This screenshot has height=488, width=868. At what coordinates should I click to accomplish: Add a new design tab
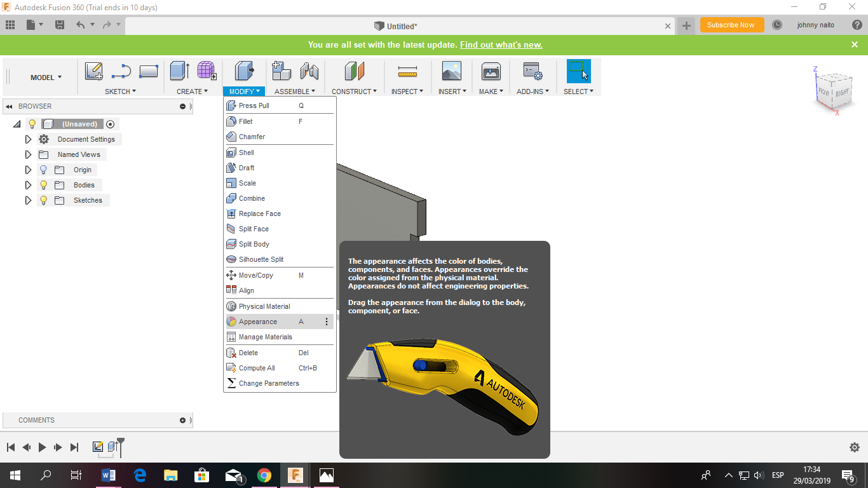click(686, 25)
